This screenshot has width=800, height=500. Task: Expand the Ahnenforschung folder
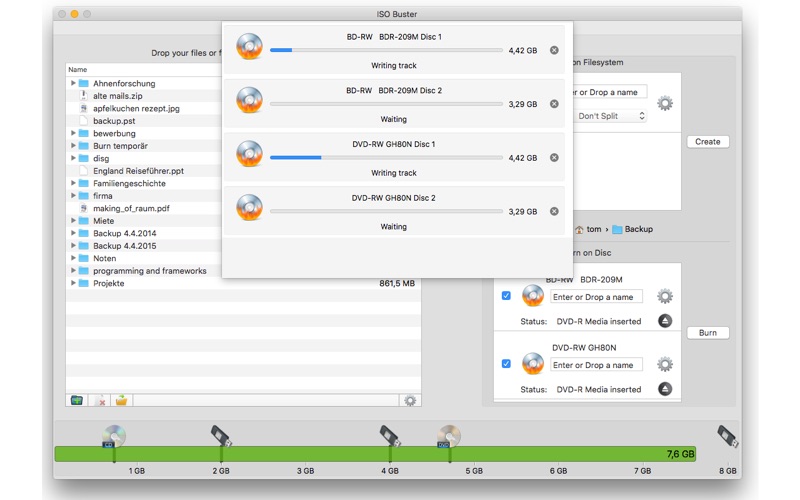(x=73, y=83)
